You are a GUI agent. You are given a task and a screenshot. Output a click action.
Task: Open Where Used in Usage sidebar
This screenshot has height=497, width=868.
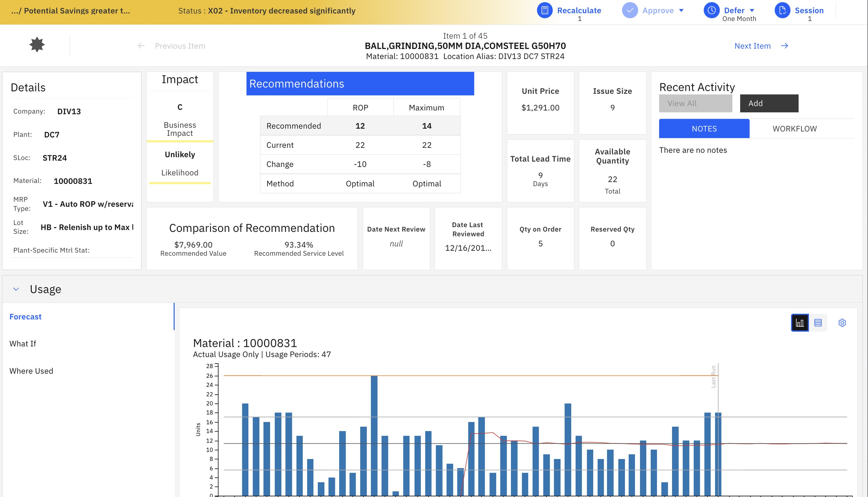tap(31, 371)
